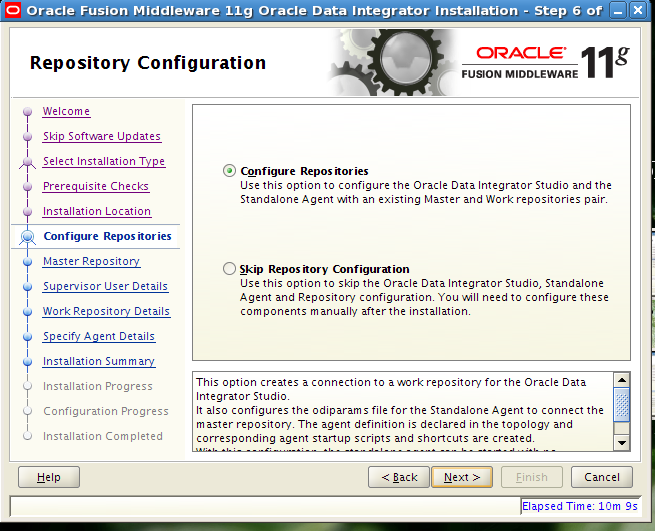655x531 pixels.
Task: Click the empty status message field
Action: [265, 506]
